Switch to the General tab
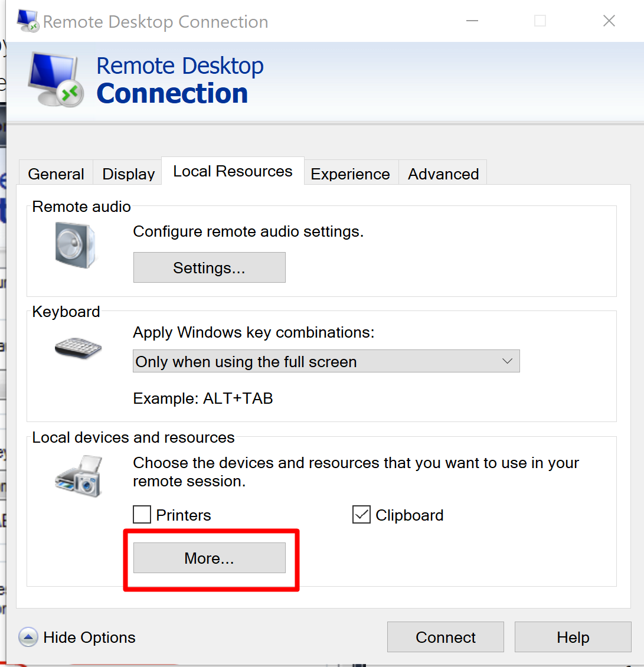The width and height of the screenshot is (644, 667). pyautogui.click(x=56, y=174)
